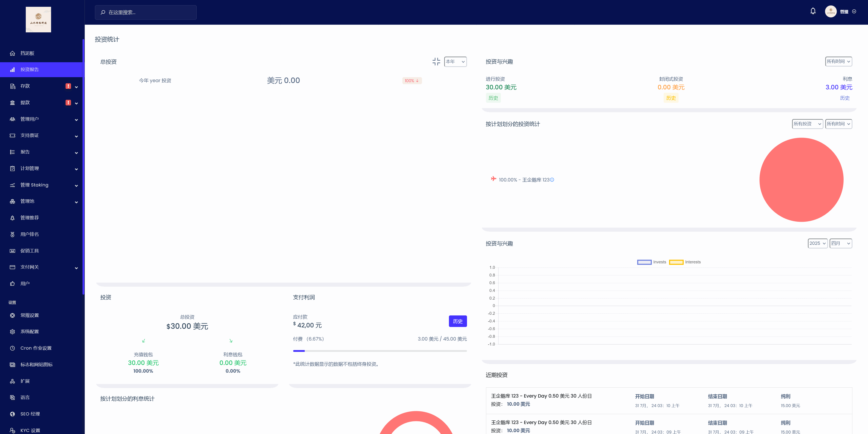
Task: Open 历史 link under 封闭式投资
Action: [x=670, y=98]
